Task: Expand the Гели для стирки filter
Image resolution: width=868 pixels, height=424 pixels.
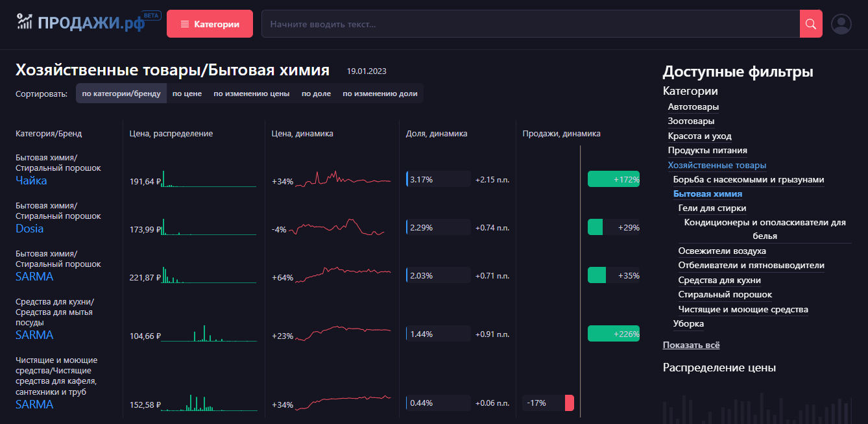Action: tap(712, 208)
